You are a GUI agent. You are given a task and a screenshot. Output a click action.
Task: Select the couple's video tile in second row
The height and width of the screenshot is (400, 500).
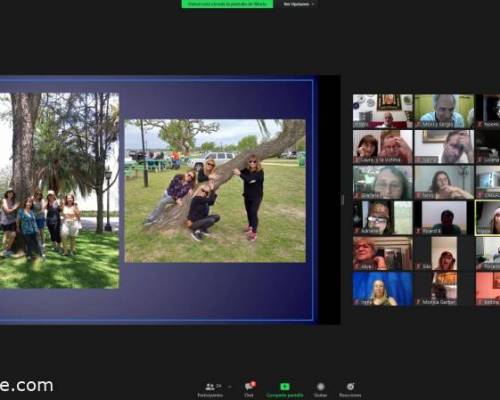click(383, 147)
